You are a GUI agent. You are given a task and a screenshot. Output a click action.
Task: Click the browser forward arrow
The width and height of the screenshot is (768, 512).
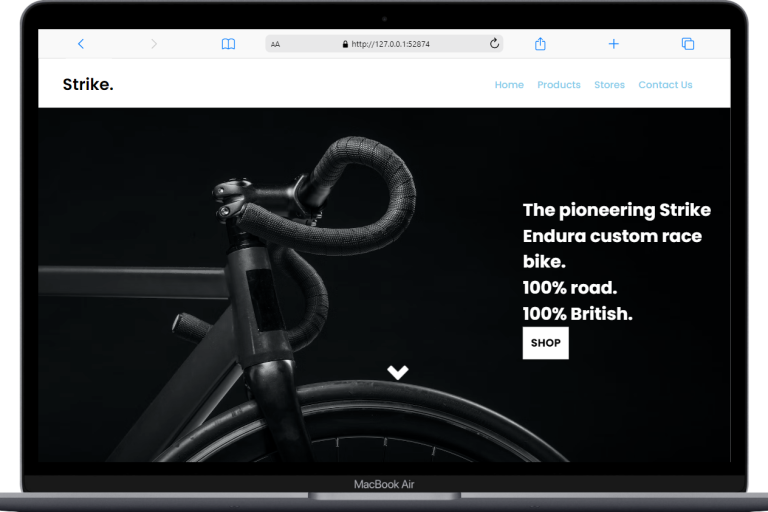154,44
